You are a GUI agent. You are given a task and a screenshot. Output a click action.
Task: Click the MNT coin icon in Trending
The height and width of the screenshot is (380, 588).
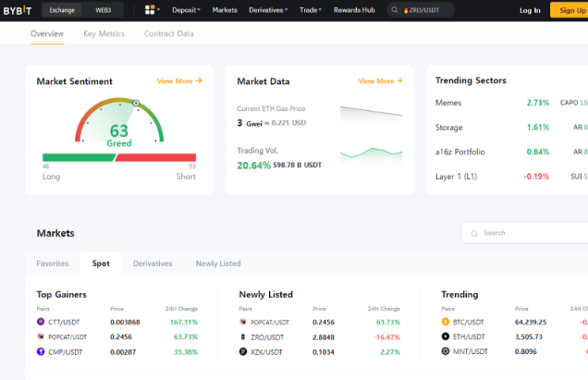pyautogui.click(x=445, y=351)
